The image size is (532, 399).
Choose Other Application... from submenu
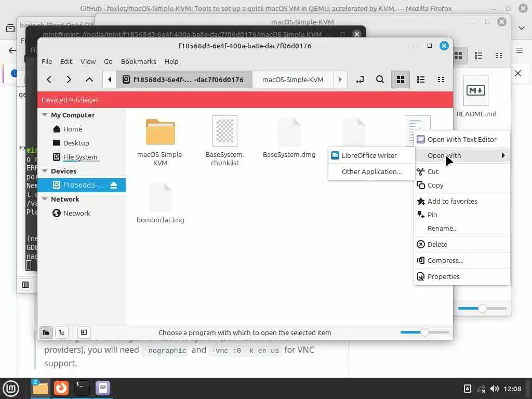coord(371,171)
